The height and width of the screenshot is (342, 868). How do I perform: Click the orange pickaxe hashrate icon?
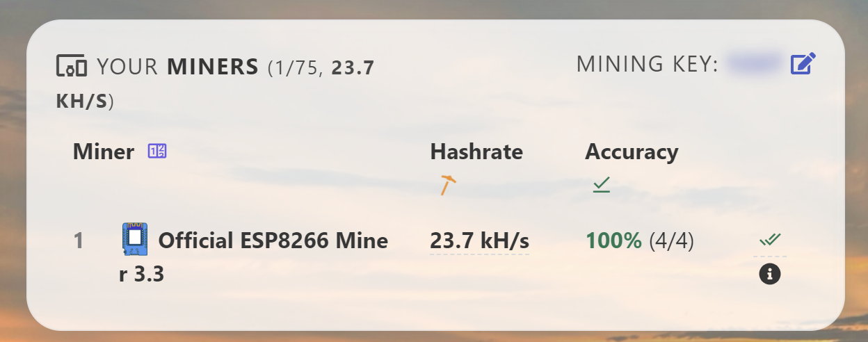coord(447,185)
